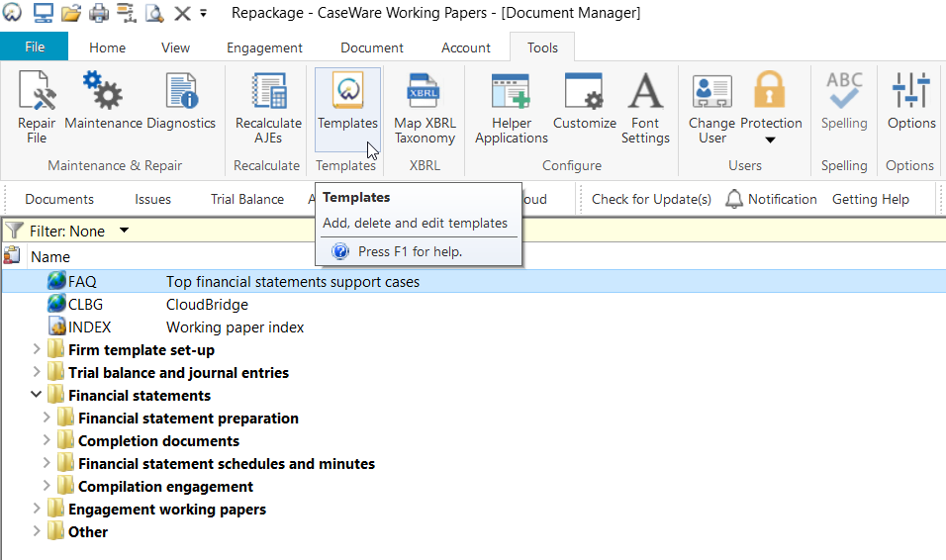Screen dimensions: 946x560
Task: Expand the Firm template set-up folder
Action: [37, 349]
